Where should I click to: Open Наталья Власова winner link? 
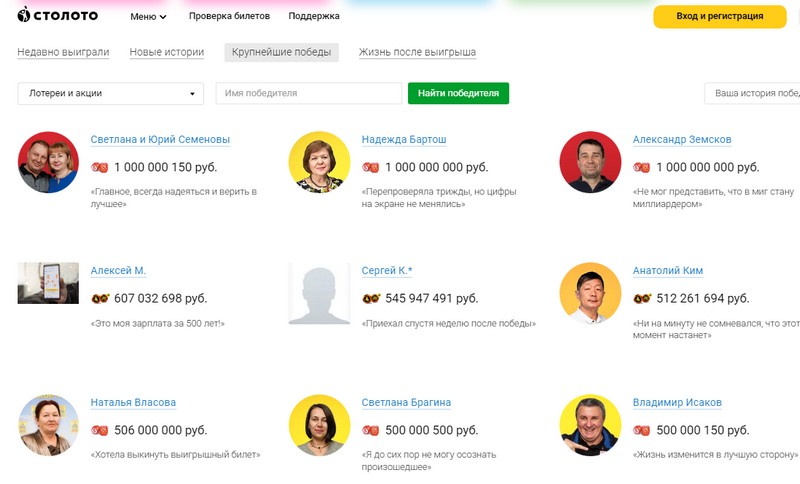point(133,402)
